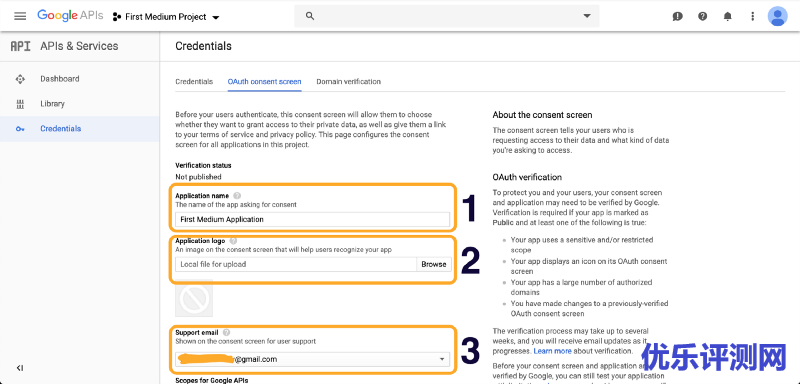This screenshot has height=384, width=800.
Task: Open the notifications bell
Action: 728,16
